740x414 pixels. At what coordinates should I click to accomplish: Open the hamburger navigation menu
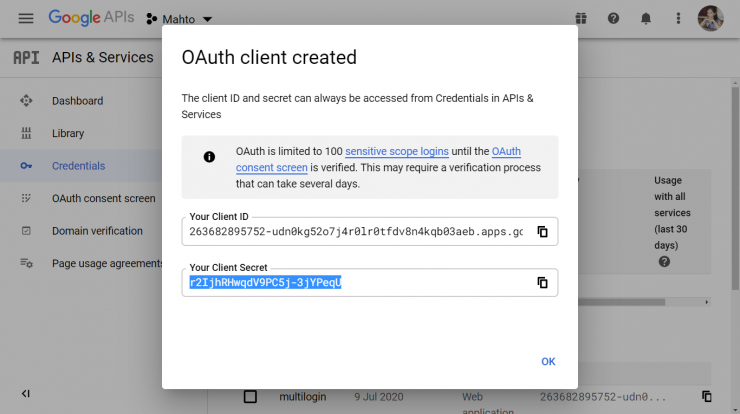point(26,18)
